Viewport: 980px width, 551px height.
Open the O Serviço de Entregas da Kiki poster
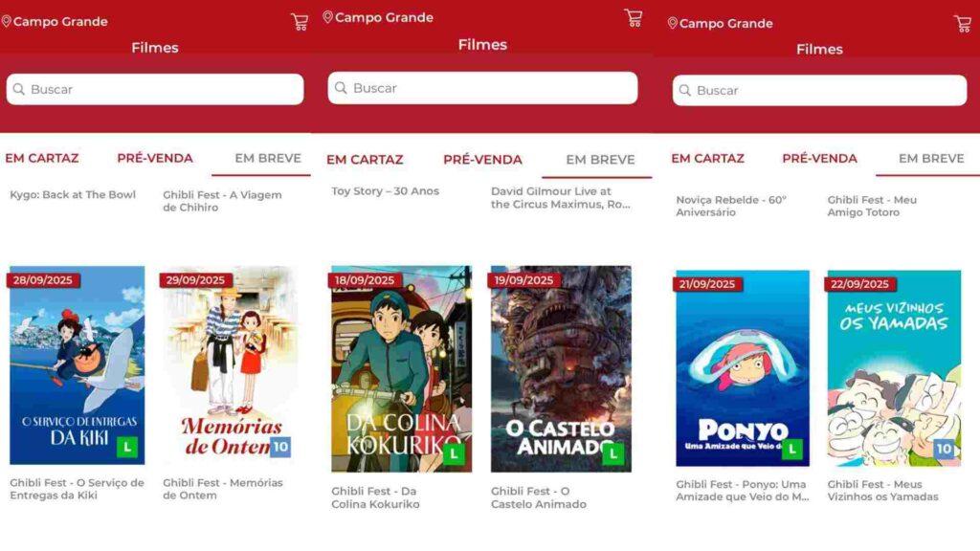click(x=77, y=364)
